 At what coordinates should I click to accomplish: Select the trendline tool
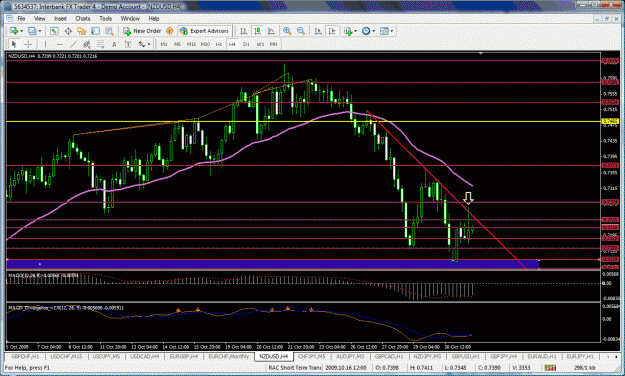pos(73,44)
